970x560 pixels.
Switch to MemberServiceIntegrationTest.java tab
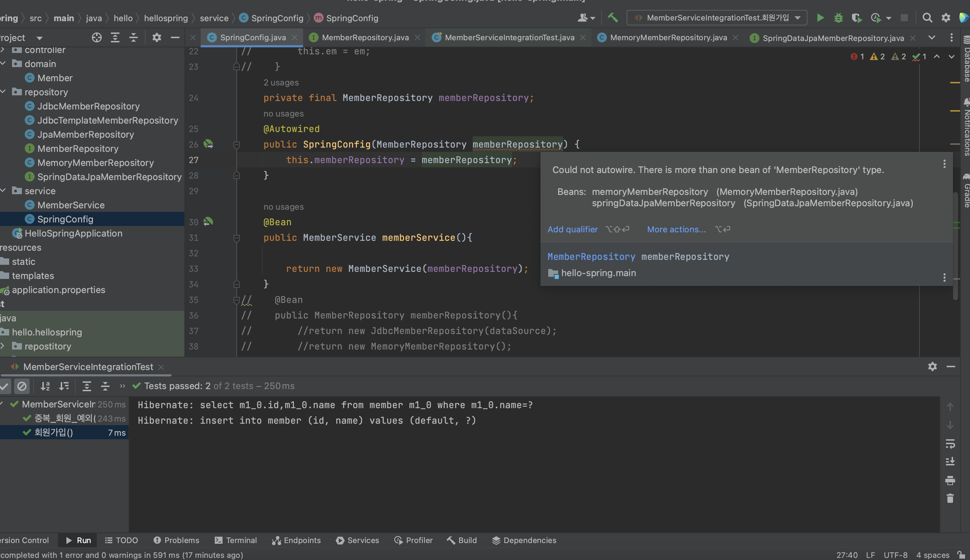[509, 37]
